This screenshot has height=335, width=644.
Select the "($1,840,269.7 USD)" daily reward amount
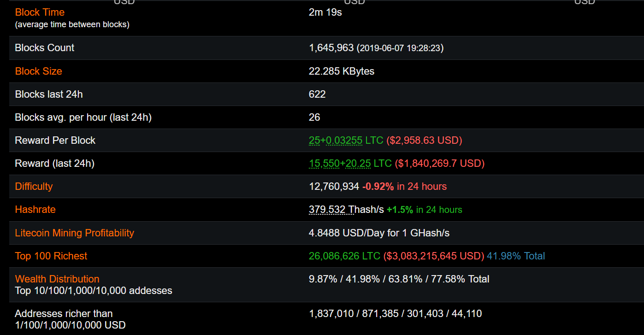pyautogui.click(x=439, y=164)
